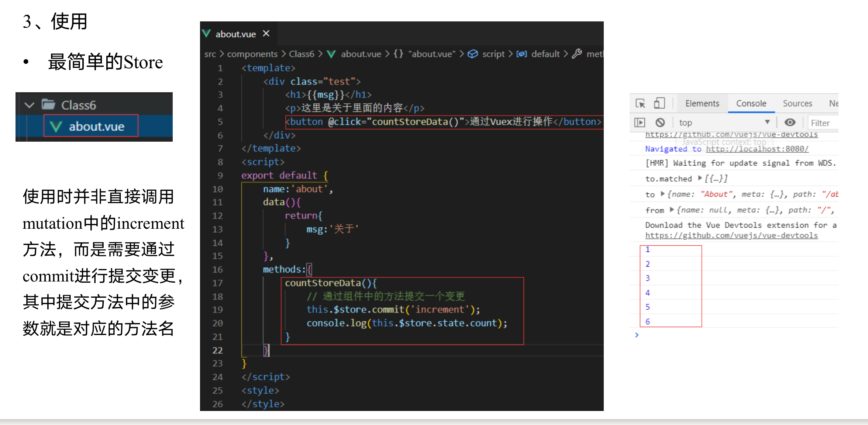Click the closing </script> tag line

pos(266,377)
